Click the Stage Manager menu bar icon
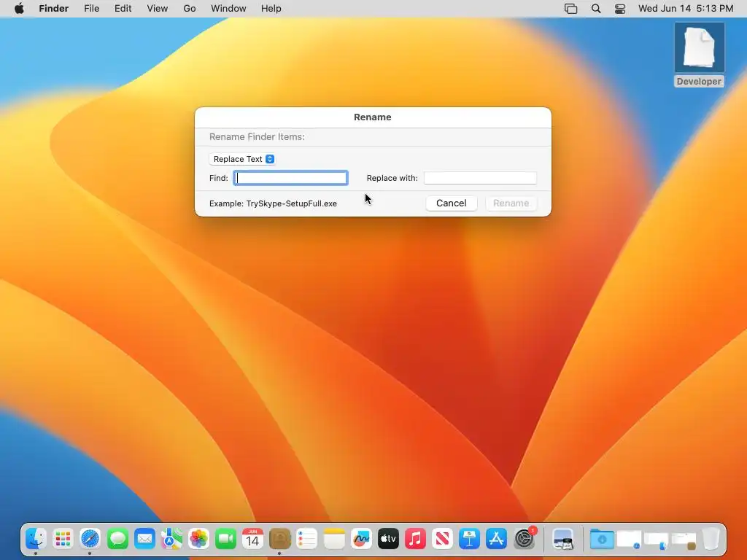The height and width of the screenshot is (560, 747). pyautogui.click(x=570, y=9)
